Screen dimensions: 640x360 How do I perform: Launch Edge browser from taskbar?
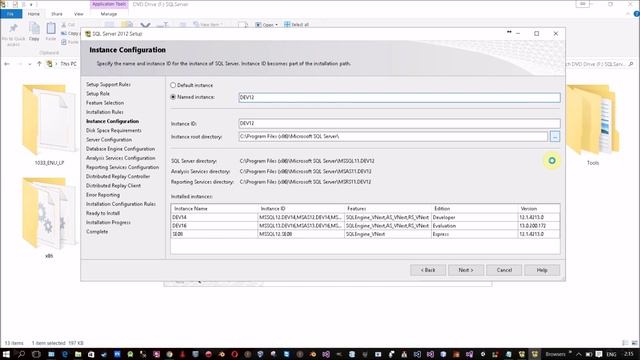(x=64, y=354)
